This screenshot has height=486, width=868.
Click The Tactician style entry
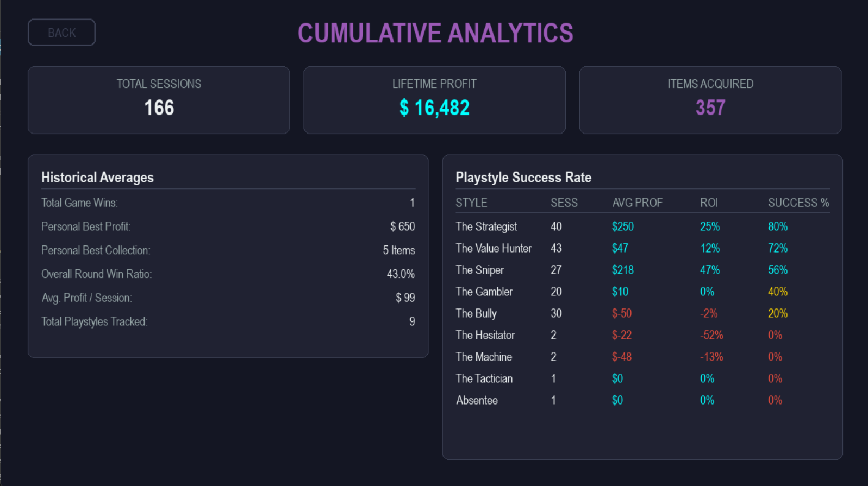tap(484, 378)
